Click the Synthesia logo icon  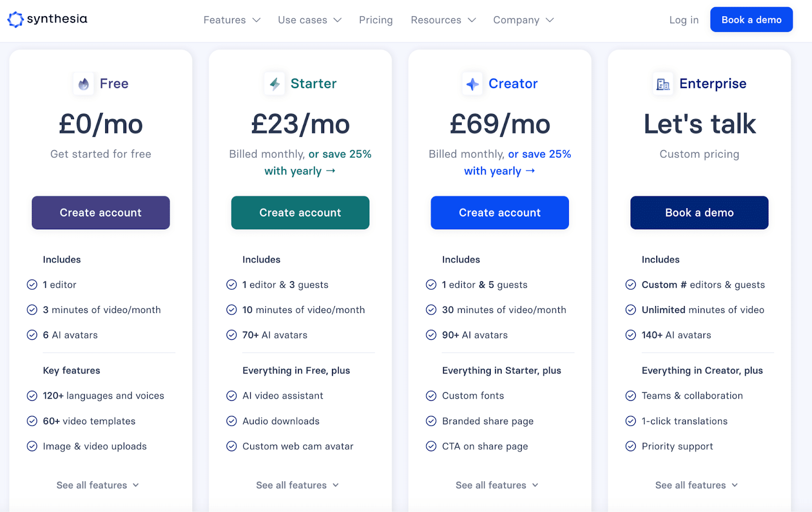15,19
